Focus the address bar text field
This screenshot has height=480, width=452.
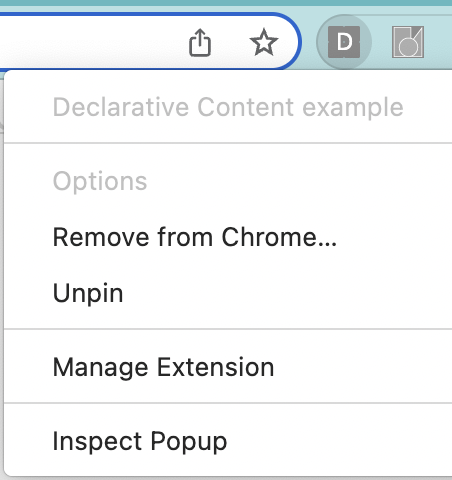pos(90,42)
